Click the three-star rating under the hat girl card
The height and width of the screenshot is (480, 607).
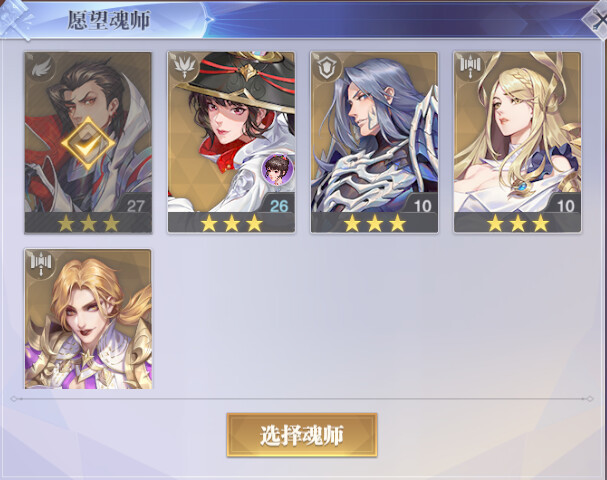(x=231, y=223)
